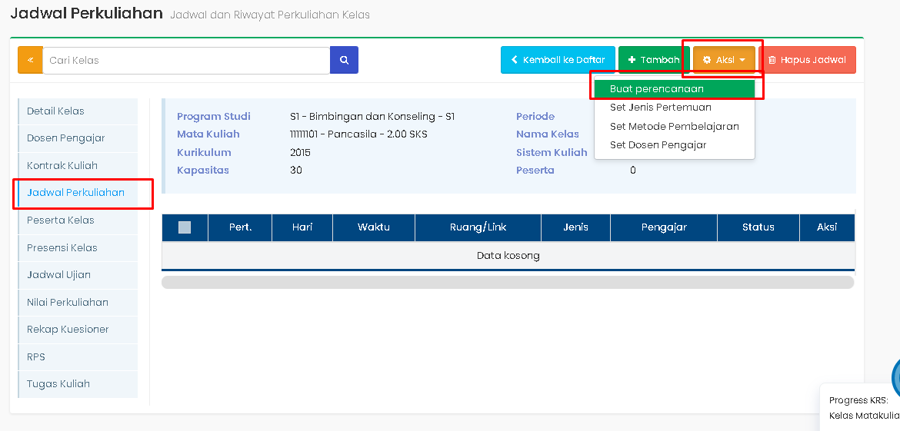The width and height of the screenshot is (900, 431).
Task: Open Peserta Kelas sidebar tab
Action: 61,220
